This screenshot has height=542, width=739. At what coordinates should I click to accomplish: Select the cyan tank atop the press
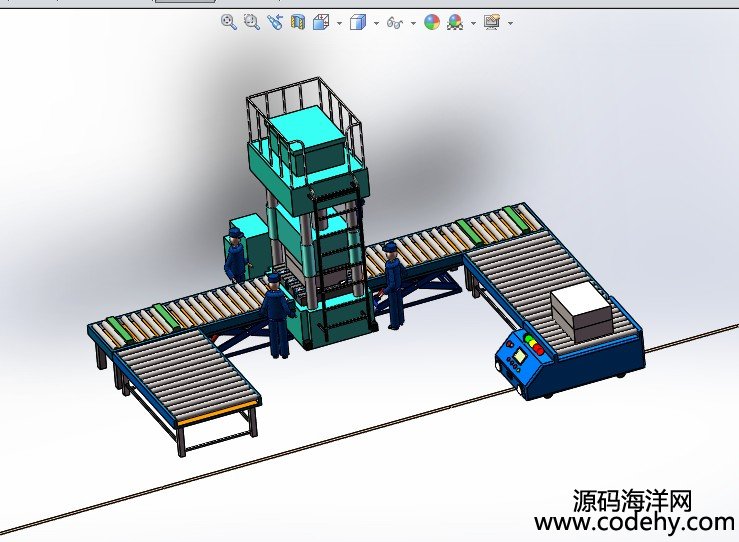pyautogui.click(x=307, y=140)
